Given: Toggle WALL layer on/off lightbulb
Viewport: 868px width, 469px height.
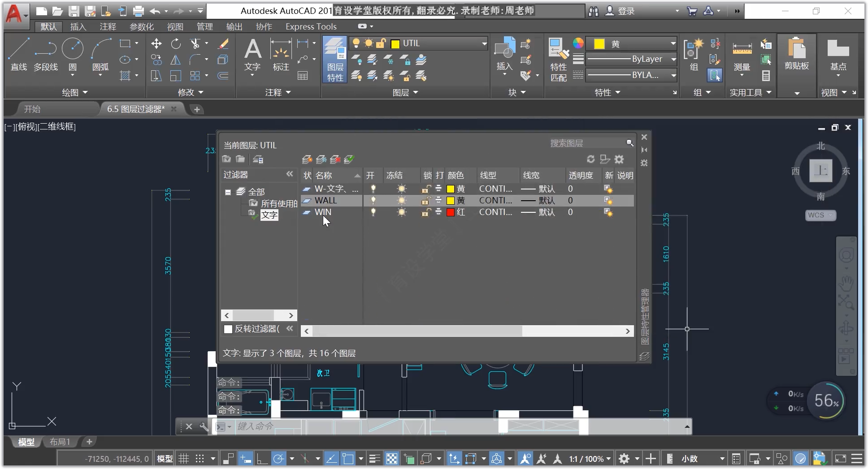Looking at the screenshot, I should coord(373,200).
